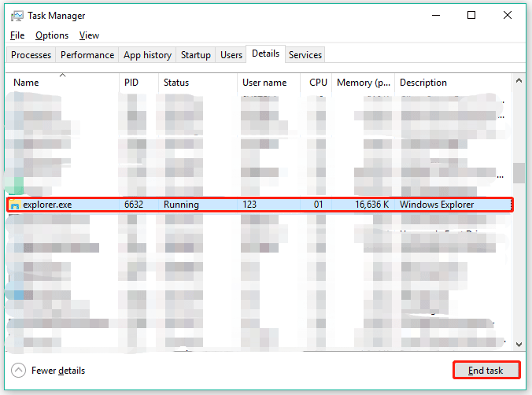Click the memory value 16,636 K

point(372,205)
